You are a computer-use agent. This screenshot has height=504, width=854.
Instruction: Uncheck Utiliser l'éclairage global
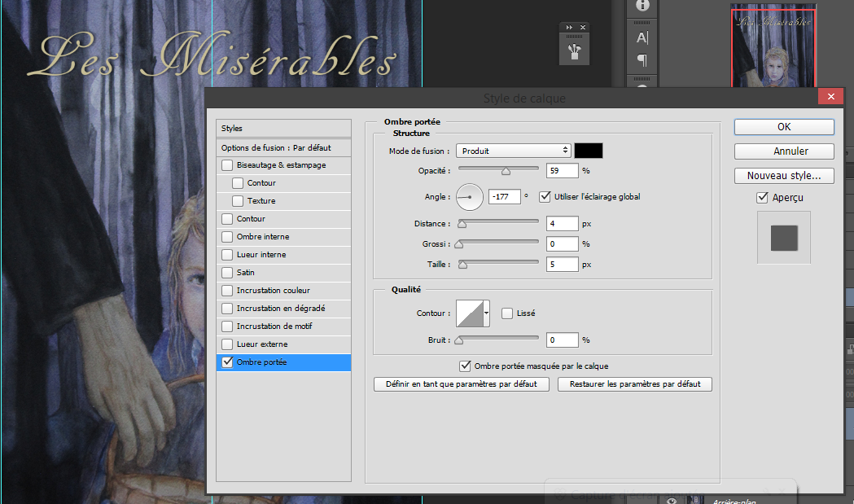545,197
